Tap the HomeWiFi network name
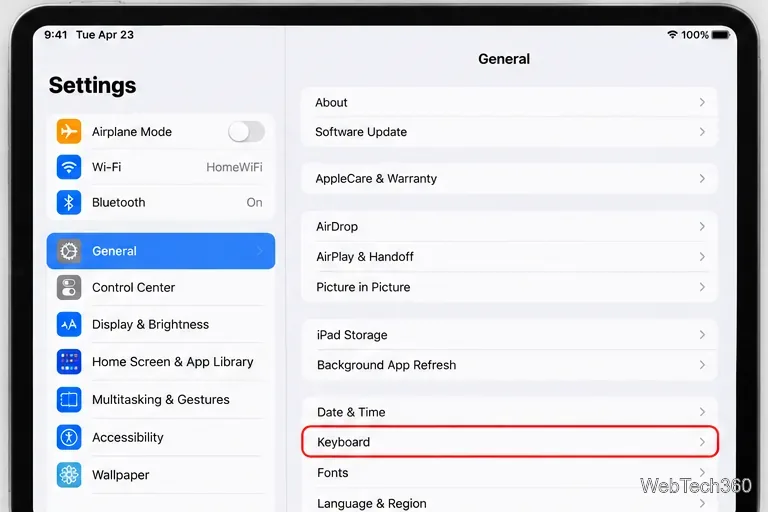 tap(234, 167)
